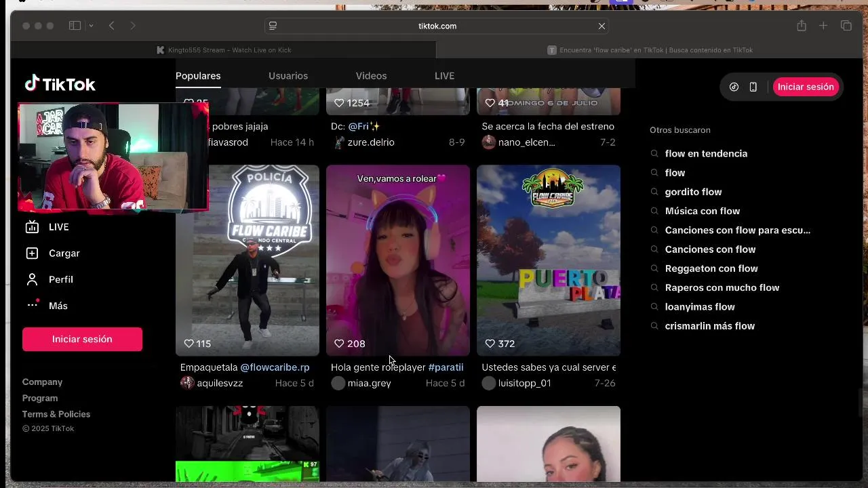Viewport: 868px width, 488px height.
Task: Click the coin icon beside Iniciar sesión
Action: [734, 87]
